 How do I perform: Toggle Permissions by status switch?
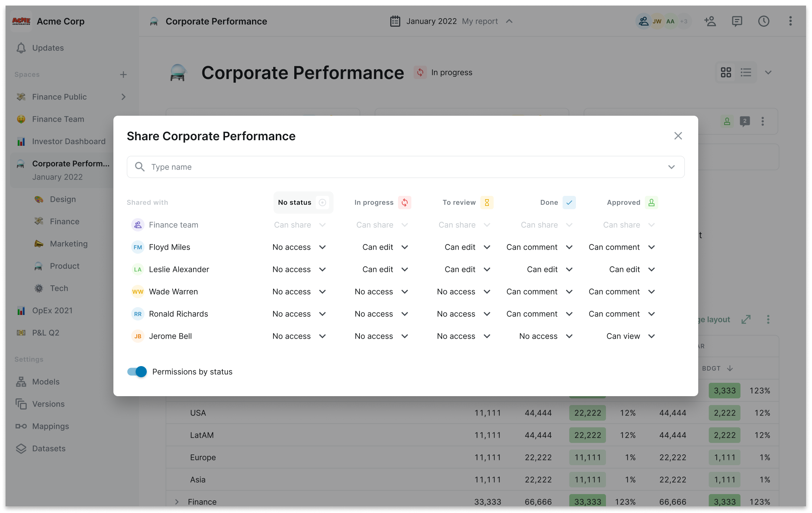tap(137, 372)
